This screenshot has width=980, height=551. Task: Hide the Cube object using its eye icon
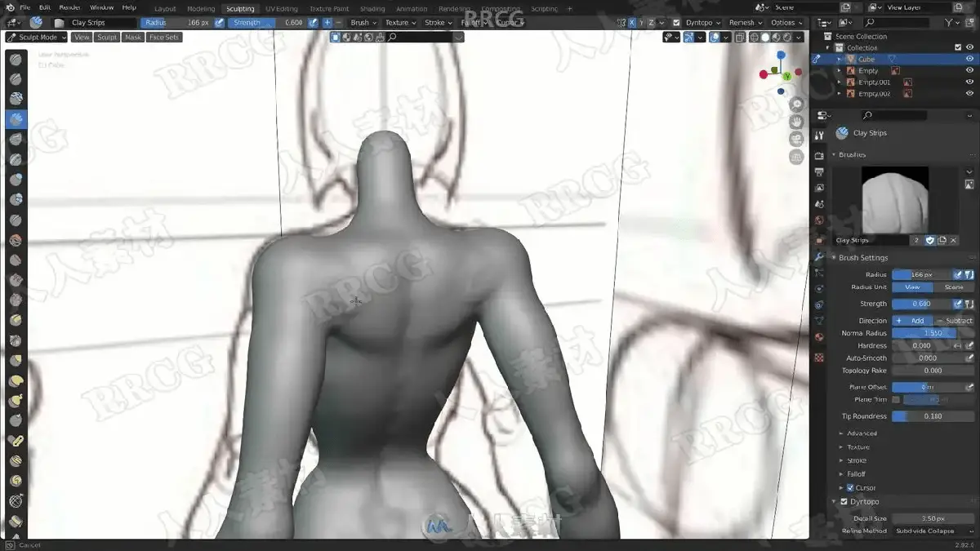(969, 60)
